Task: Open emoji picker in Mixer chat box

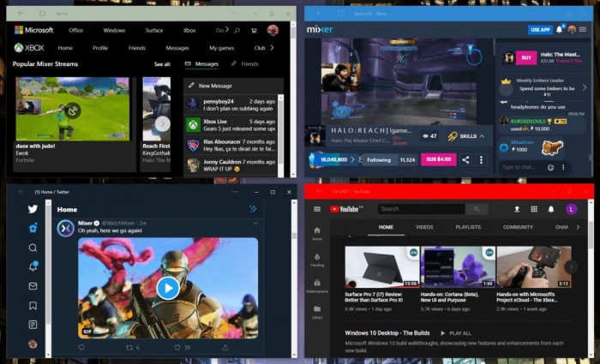Action: (x=550, y=167)
